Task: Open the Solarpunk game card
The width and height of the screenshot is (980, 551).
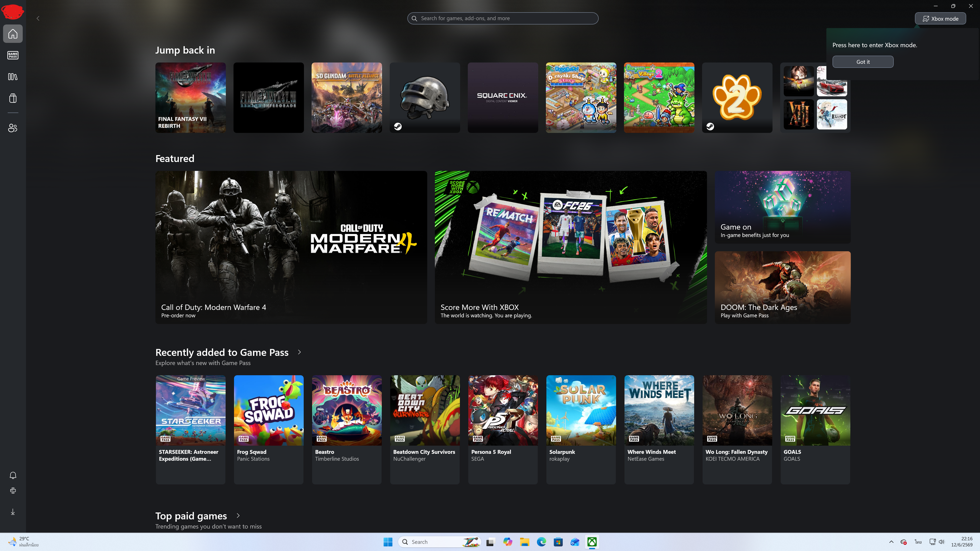Action: [581, 430]
